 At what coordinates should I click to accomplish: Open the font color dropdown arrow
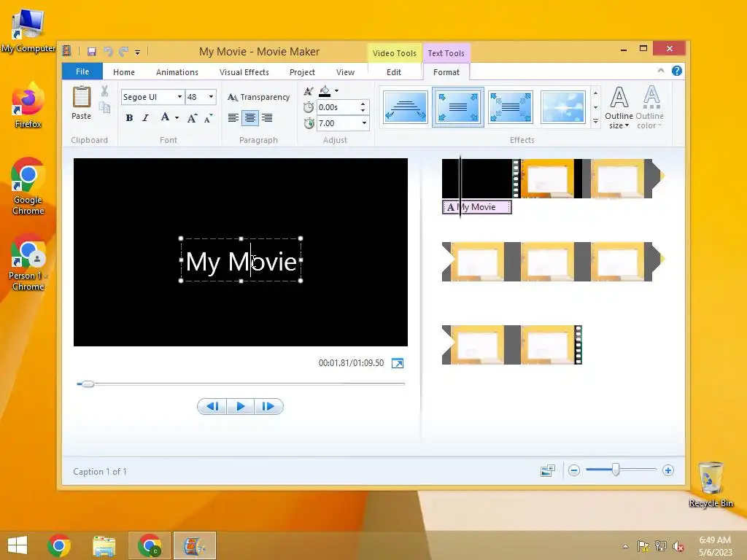(x=177, y=117)
